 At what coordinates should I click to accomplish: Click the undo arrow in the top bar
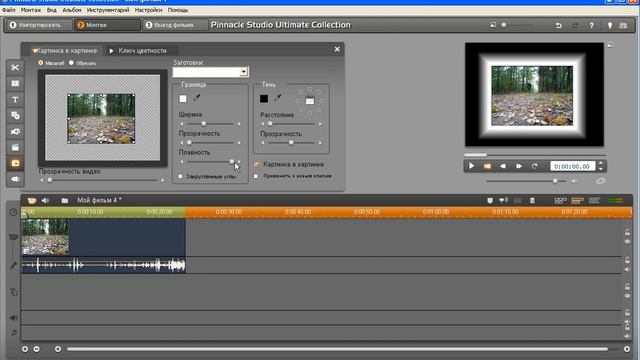558,25
